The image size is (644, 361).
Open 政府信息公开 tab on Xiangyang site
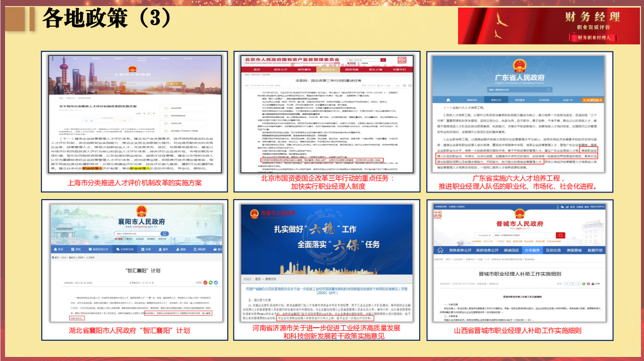98,249
